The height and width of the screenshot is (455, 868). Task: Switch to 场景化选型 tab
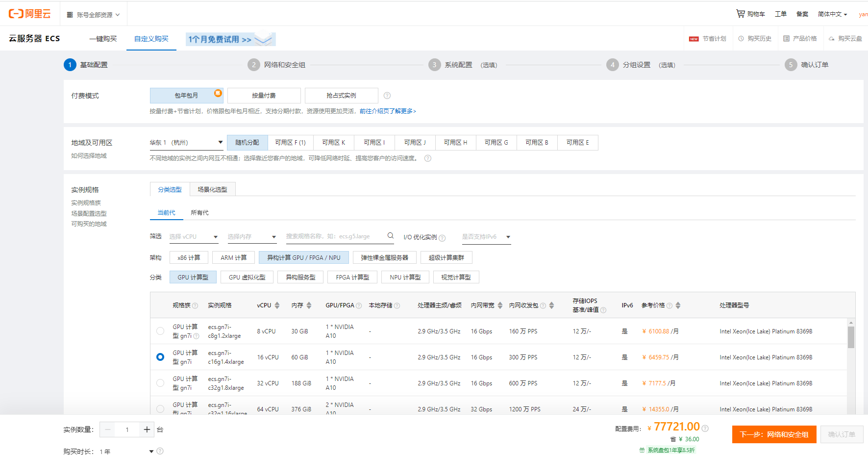click(x=213, y=189)
